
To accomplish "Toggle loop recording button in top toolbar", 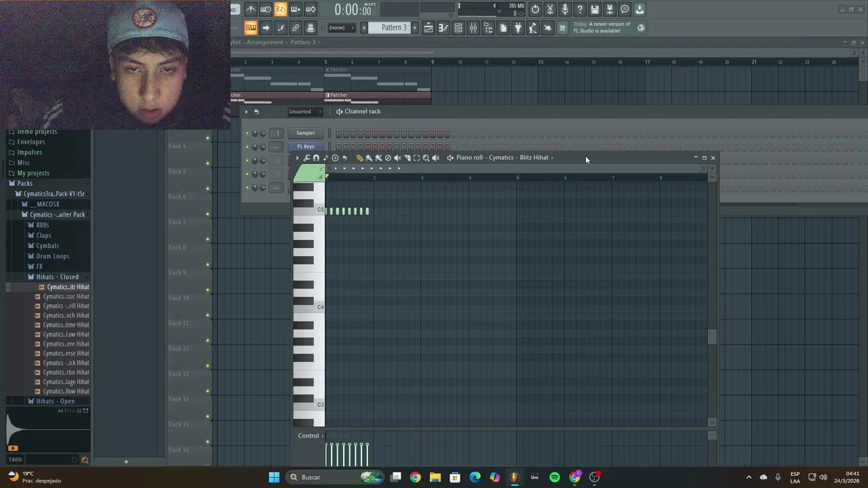I will coord(311,9).
